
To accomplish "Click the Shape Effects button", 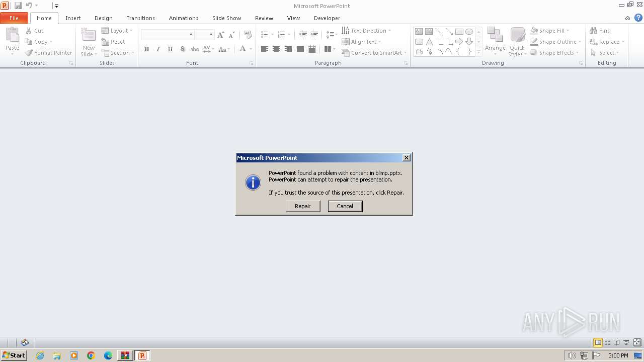I will tap(554, 53).
